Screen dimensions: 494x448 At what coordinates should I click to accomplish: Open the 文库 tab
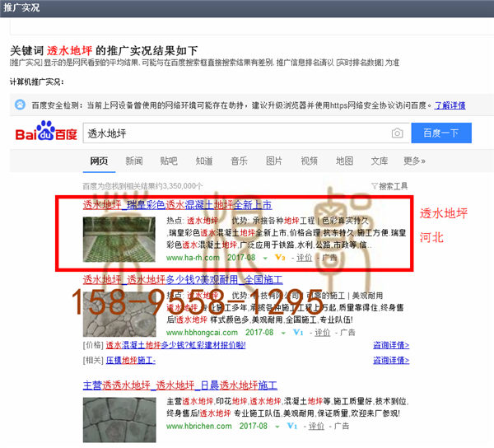380,161
